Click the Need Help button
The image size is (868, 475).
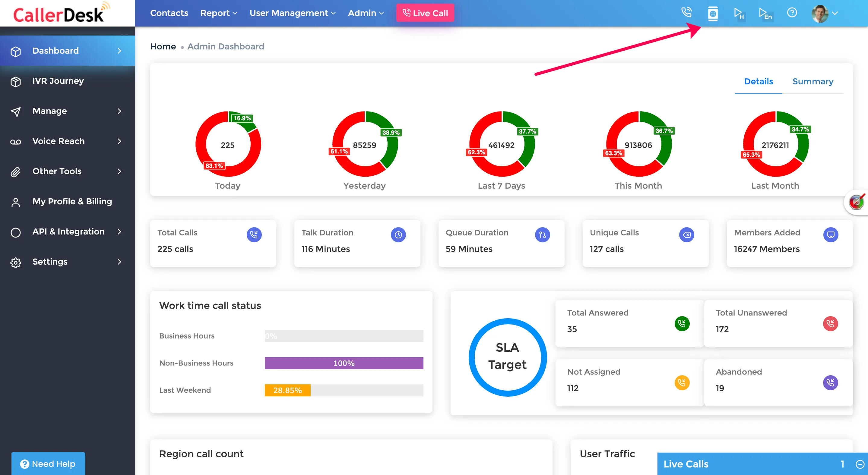coord(48,464)
